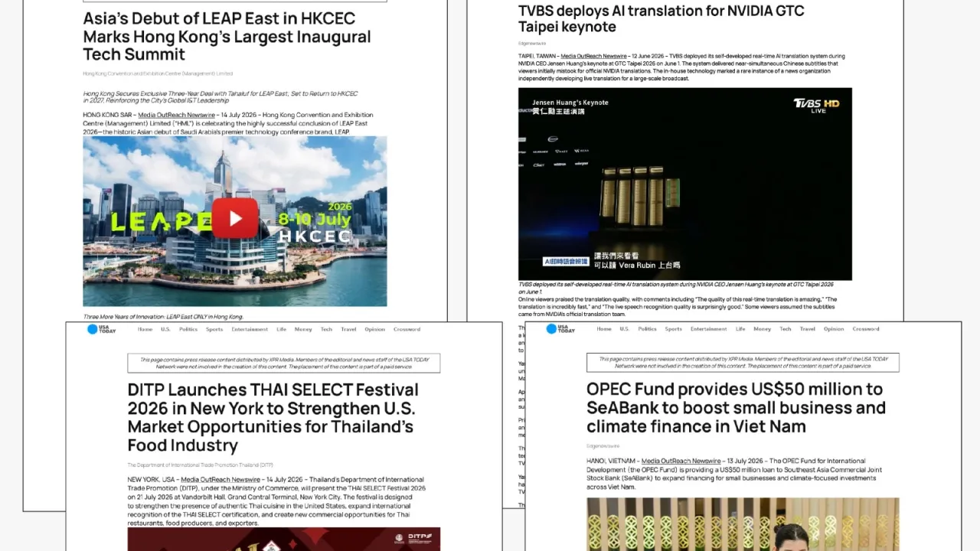This screenshot has height=551, width=980.
Task: Click the "TVBS deploys AI translation" headline
Action: click(x=661, y=19)
